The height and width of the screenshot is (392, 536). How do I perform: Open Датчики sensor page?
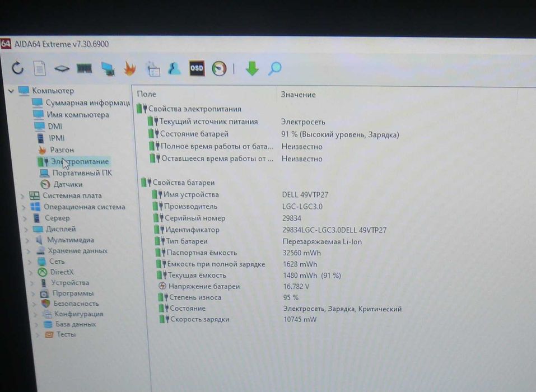[x=62, y=184]
